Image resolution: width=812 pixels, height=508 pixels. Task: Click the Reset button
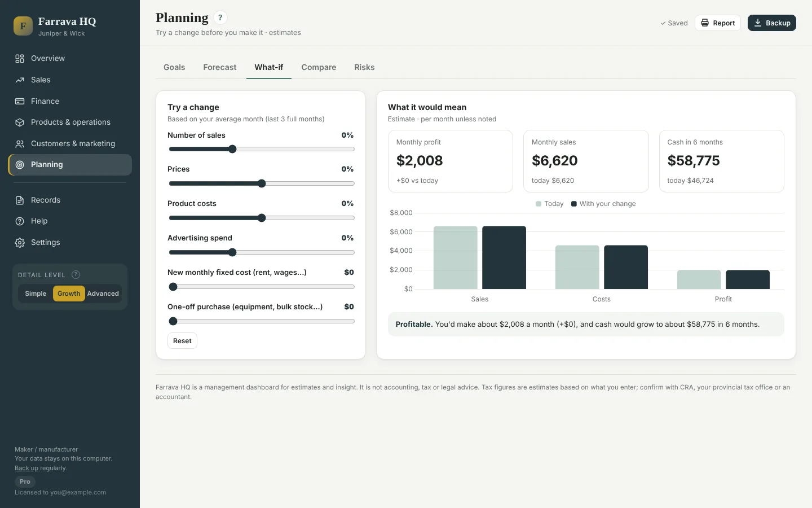pyautogui.click(x=182, y=341)
